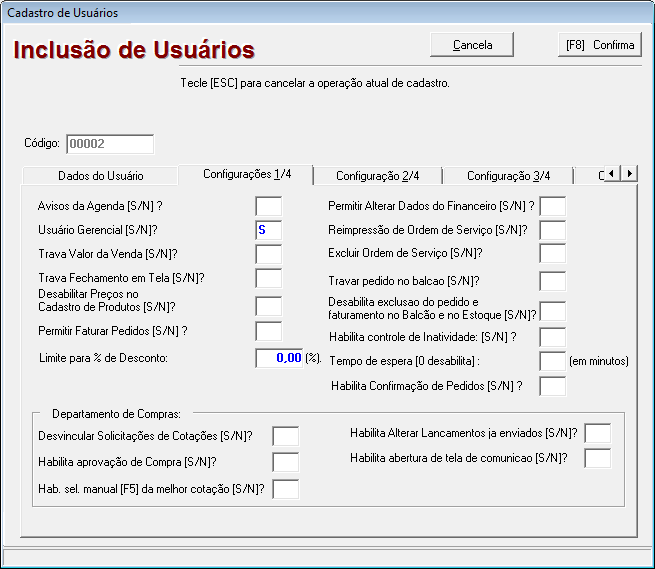Select the Habilita aprovação de Compra field
Viewport: 655px width, 569px height.
[x=285, y=462]
